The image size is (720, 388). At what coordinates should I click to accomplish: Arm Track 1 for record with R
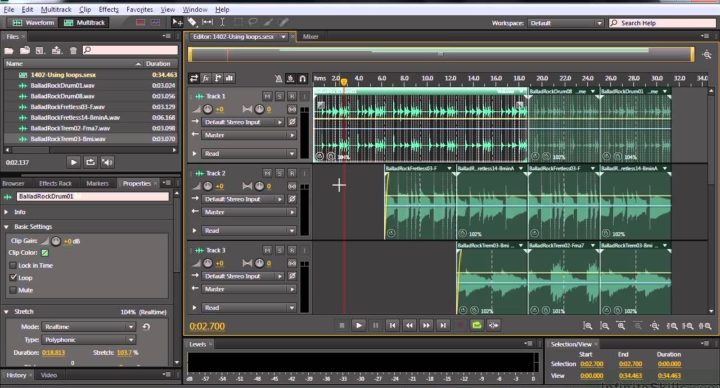(x=292, y=96)
